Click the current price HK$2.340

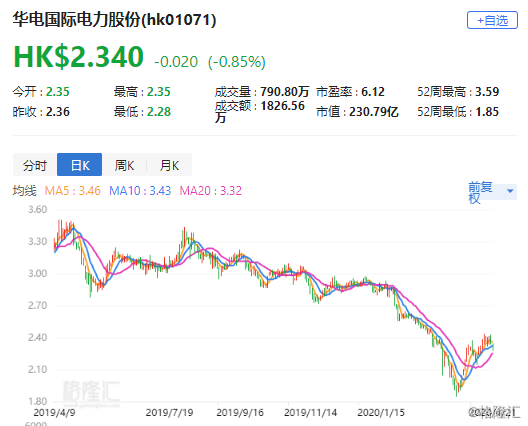[78, 56]
